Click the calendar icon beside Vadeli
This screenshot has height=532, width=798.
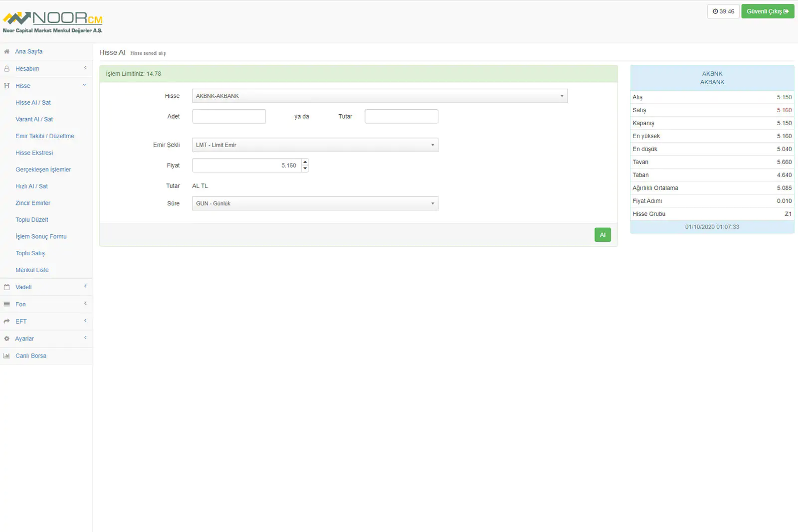pyautogui.click(x=6, y=287)
